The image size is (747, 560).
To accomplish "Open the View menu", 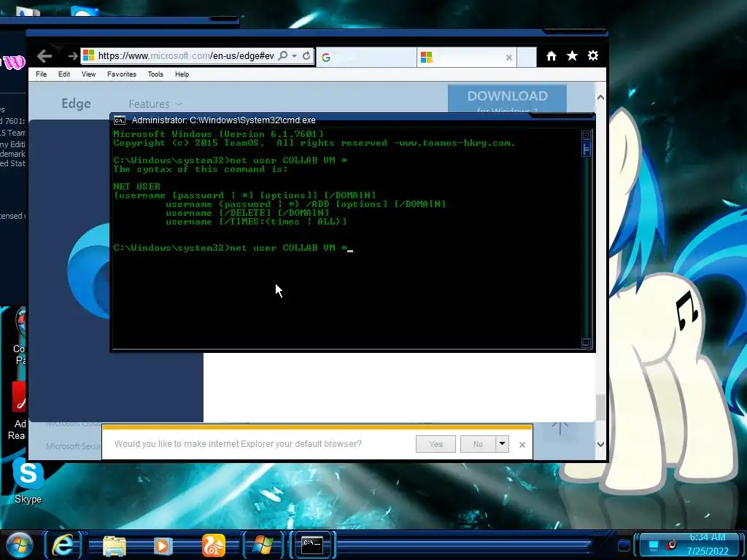I will pos(88,74).
